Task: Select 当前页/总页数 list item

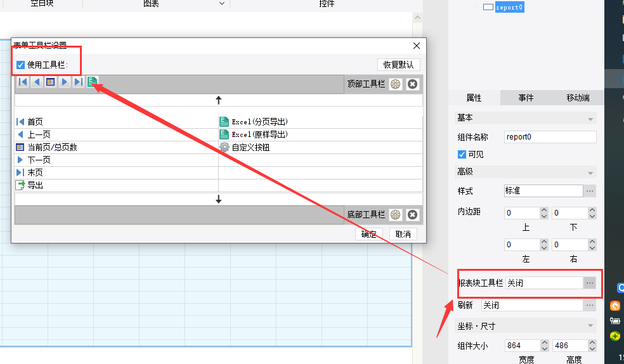Action: 116,147
